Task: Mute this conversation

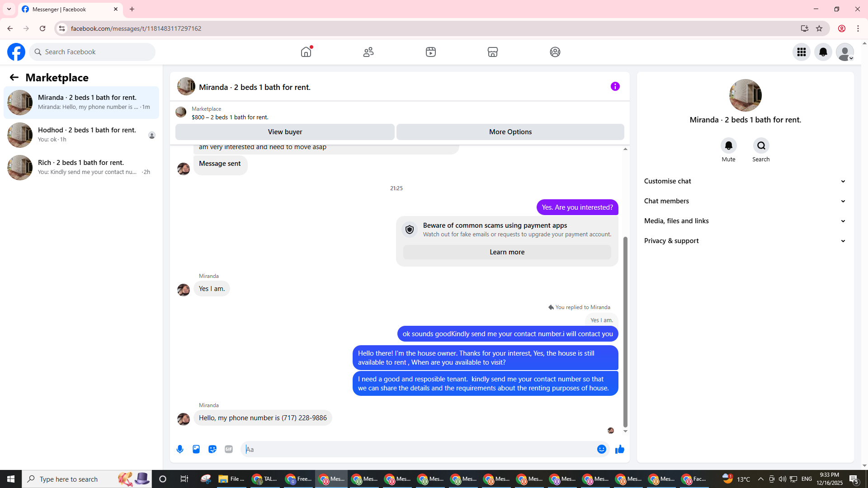Action: point(729,145)
